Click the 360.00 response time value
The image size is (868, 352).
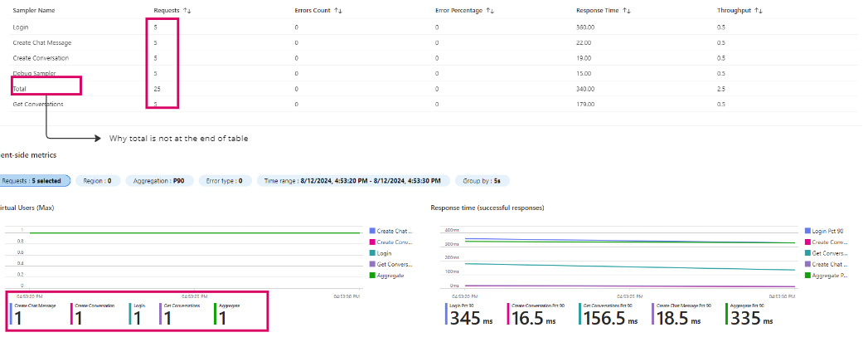(584, 27)
